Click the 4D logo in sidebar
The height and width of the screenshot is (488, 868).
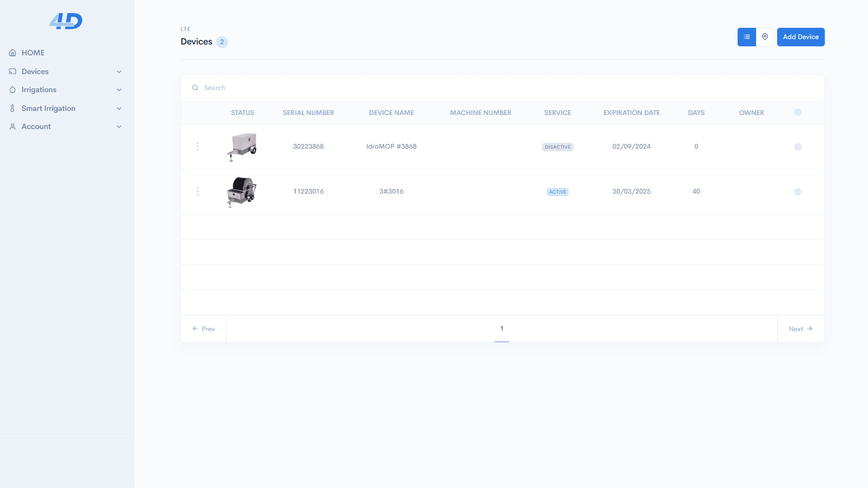[x=66, y=21]
